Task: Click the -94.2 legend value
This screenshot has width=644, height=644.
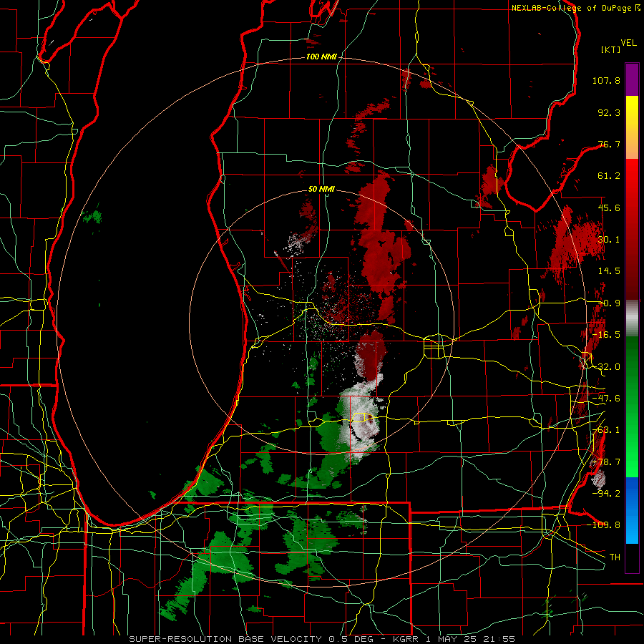Action: click(x=606, y=493)
